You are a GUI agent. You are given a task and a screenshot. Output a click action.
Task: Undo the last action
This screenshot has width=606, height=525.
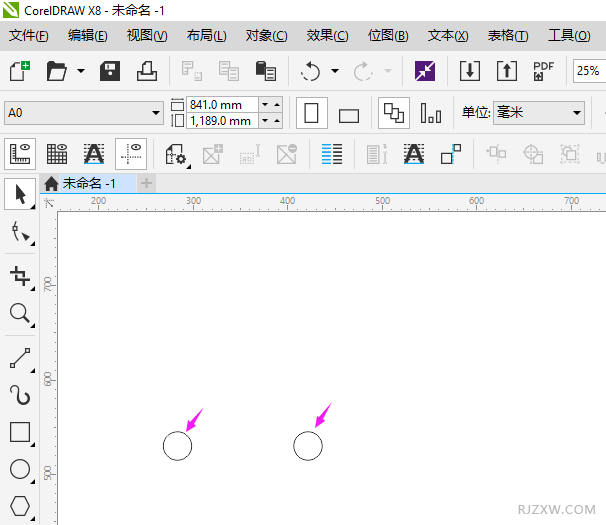310,71
